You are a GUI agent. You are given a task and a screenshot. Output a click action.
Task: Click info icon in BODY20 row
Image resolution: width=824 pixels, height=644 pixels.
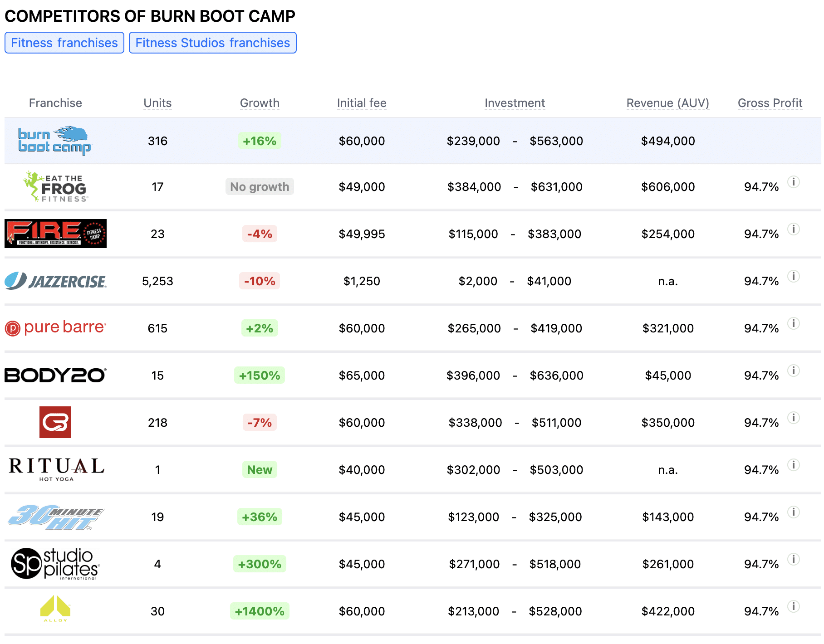tap(794, 371)
